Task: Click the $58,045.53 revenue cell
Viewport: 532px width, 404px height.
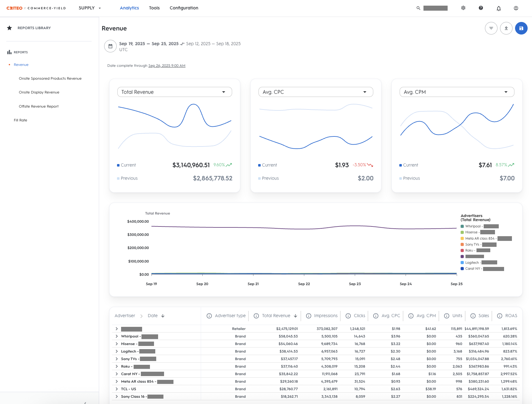Action: click(288, 336)
